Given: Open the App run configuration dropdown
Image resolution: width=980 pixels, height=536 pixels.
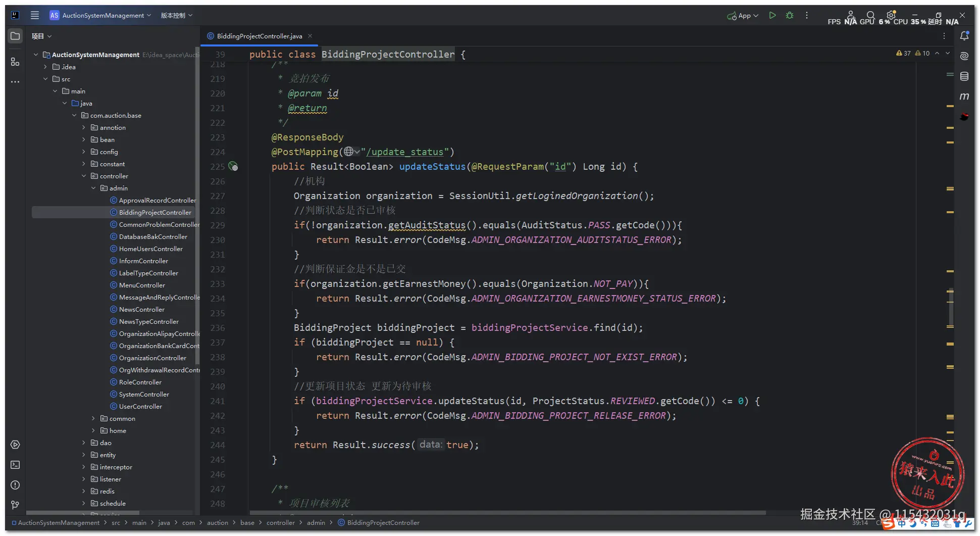Looking at the screenshot, I should pyautogui.click(x=743, y=15).
